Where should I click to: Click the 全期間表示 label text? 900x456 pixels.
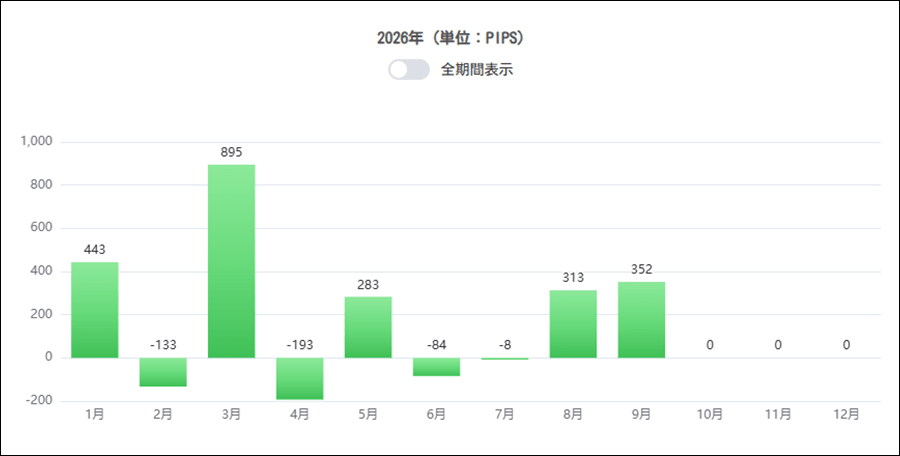(x=476, y=69)
